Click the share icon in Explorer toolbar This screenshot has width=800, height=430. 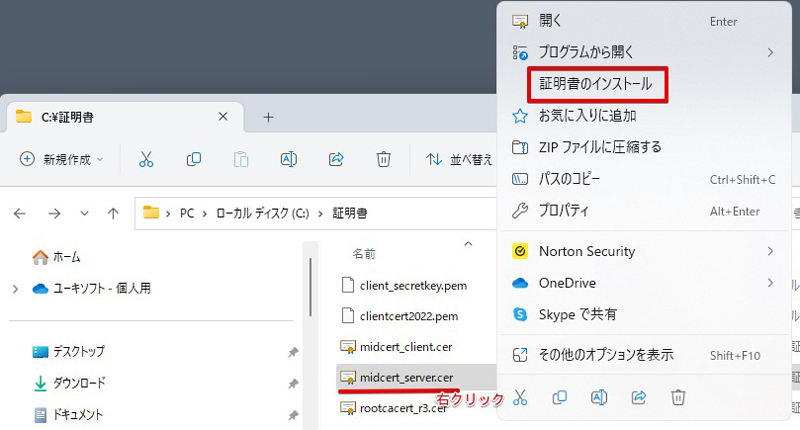click(x=336, y=160)
